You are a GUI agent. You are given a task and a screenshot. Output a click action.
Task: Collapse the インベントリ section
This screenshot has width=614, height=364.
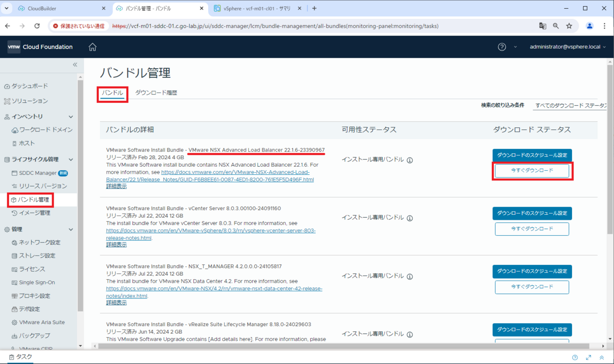[71, 117]
